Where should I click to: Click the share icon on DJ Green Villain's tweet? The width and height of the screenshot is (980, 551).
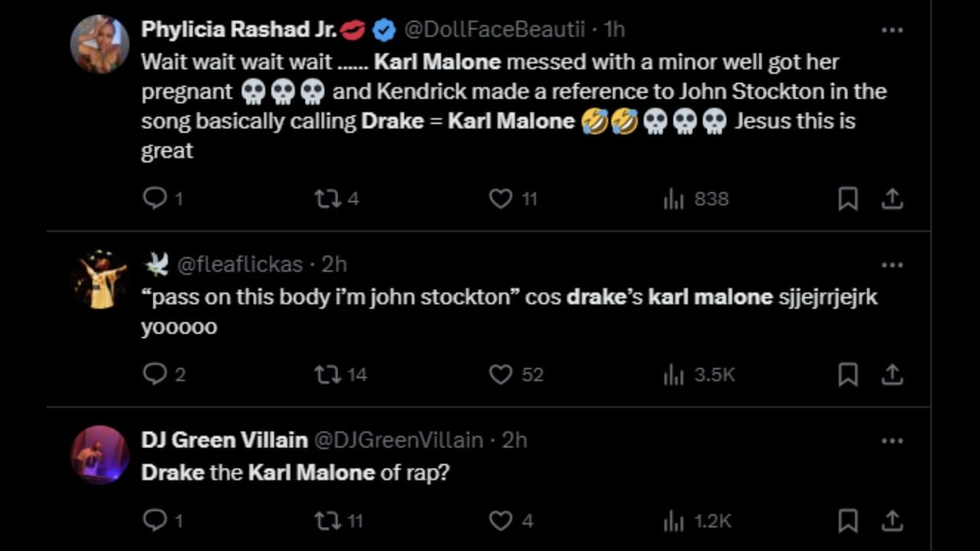892,519
